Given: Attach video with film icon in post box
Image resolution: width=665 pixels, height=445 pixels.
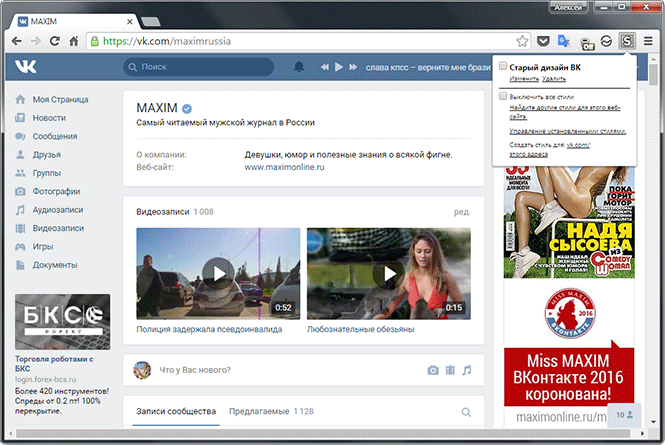Looking at the screenshot, I should click(x=450, y=370).
